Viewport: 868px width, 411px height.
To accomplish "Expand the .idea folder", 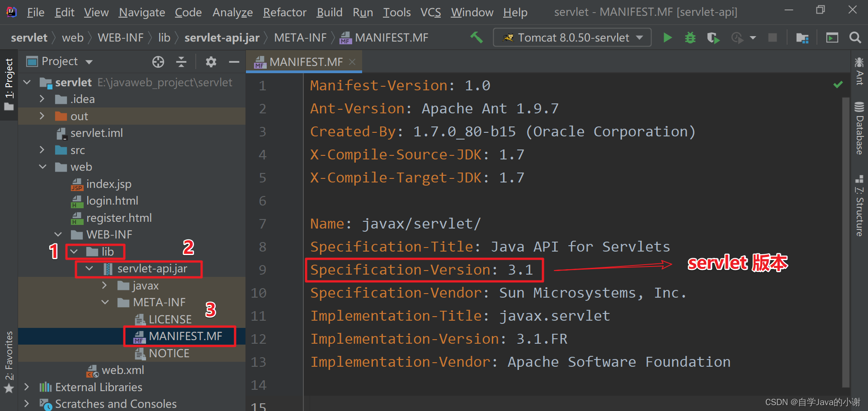I will point(42,99).
